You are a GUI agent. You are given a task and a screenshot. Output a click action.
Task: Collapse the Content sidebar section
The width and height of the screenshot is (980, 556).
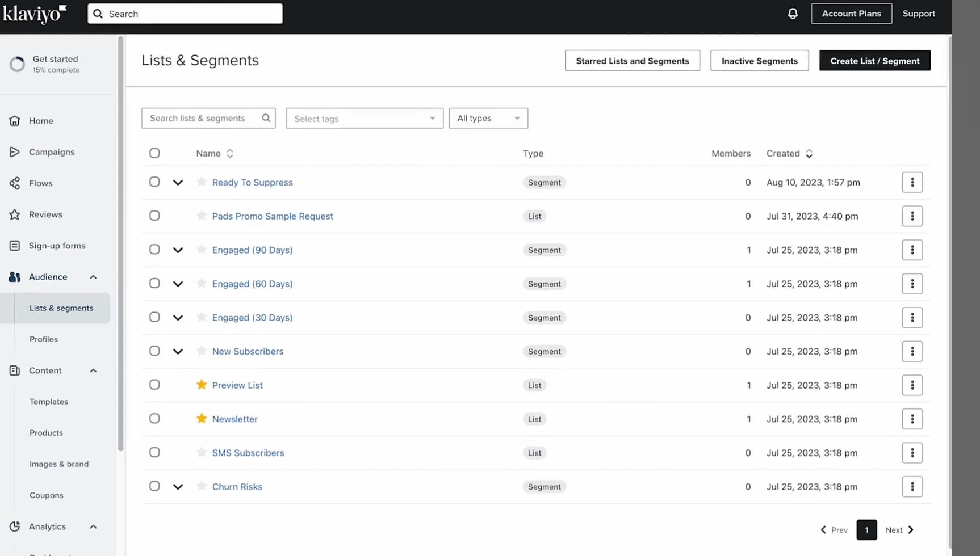click(93, 370)
